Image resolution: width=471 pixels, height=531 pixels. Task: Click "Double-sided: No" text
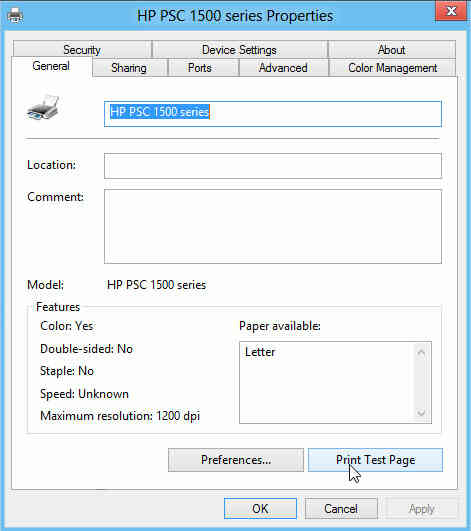point(86,348)
